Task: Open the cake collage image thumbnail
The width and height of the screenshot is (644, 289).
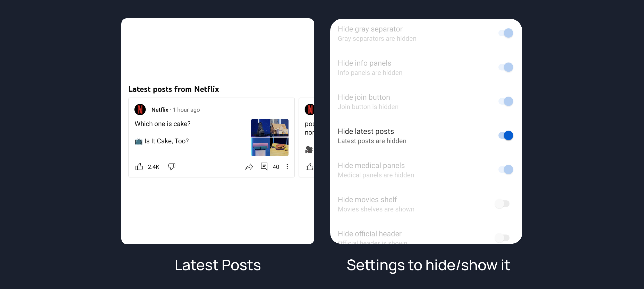Action: tap(270, 138)
